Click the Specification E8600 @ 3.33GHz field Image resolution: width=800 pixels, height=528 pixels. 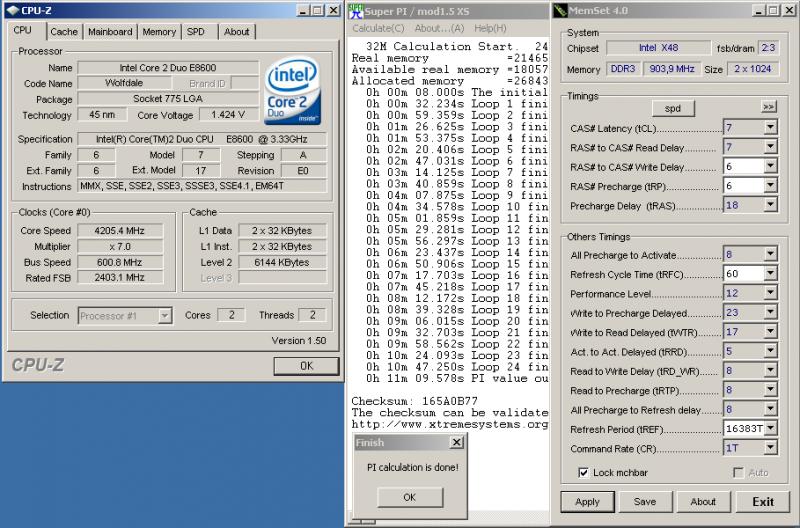tap(202, 139)
